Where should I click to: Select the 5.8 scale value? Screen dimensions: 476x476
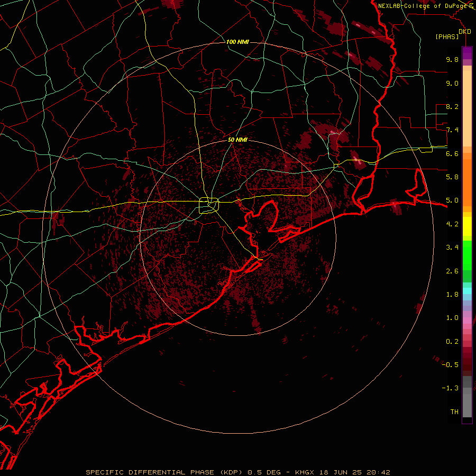click(x=452, y=177)
